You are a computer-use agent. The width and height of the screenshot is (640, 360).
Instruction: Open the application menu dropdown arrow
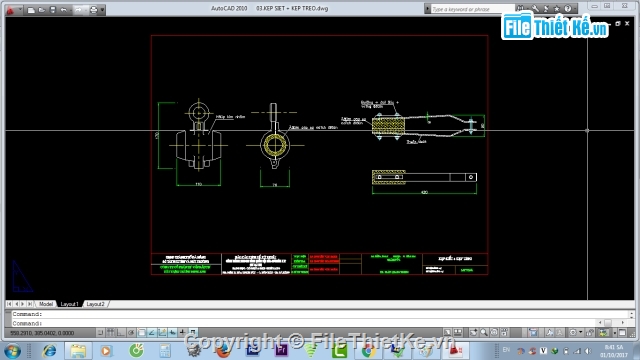(20, 9)
